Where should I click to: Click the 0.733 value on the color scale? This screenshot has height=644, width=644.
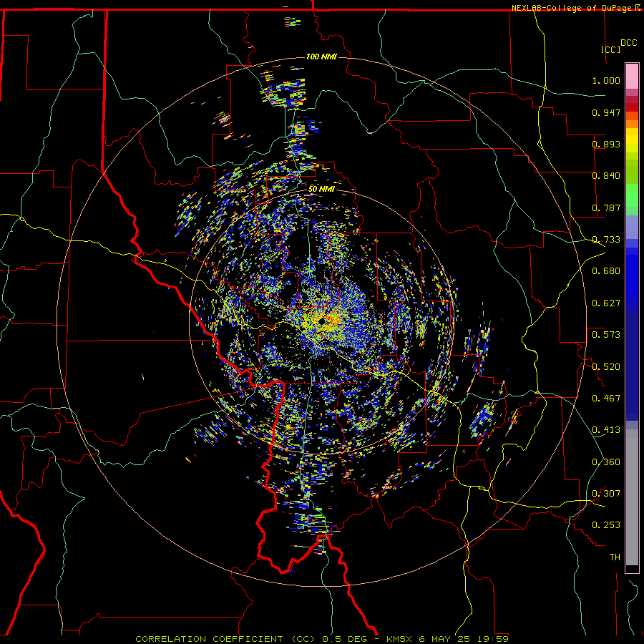pyautogui.click(x=606, y=240)
